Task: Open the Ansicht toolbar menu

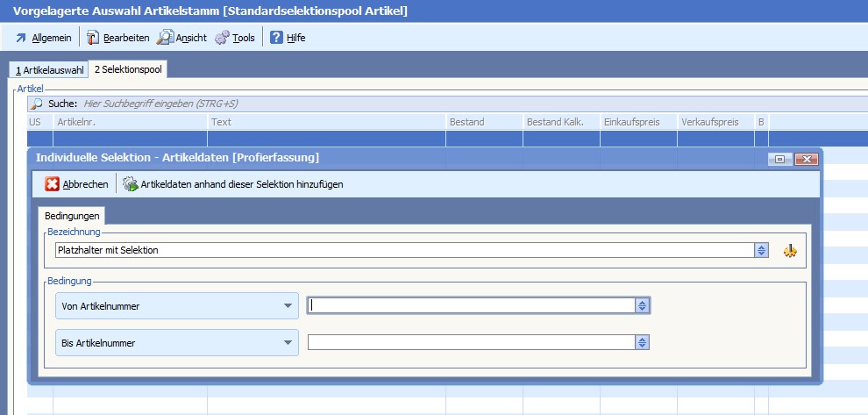Action: (182, 38)
